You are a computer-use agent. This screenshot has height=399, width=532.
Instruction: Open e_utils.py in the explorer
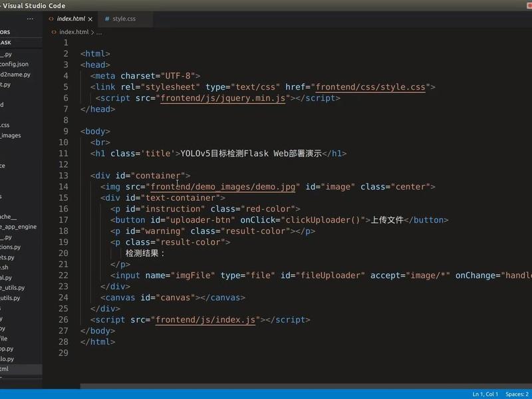12,288
